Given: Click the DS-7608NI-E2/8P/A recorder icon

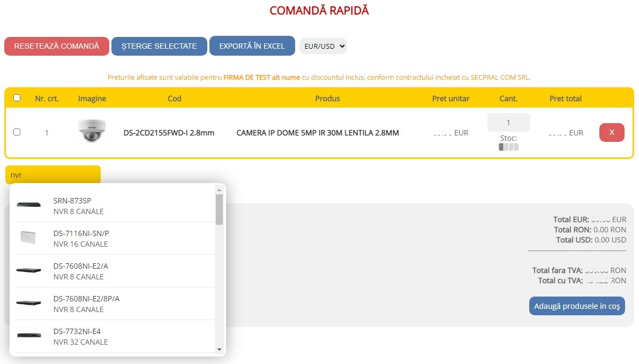Looking at the screenshot, I should pos(28,303).
